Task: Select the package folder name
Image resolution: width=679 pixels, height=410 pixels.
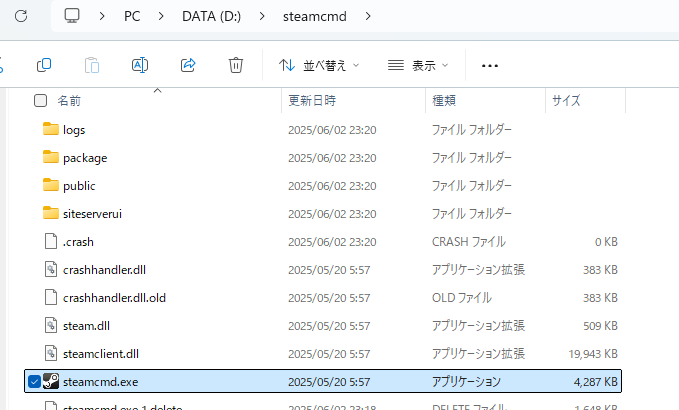Action: (x=85, y=158)
